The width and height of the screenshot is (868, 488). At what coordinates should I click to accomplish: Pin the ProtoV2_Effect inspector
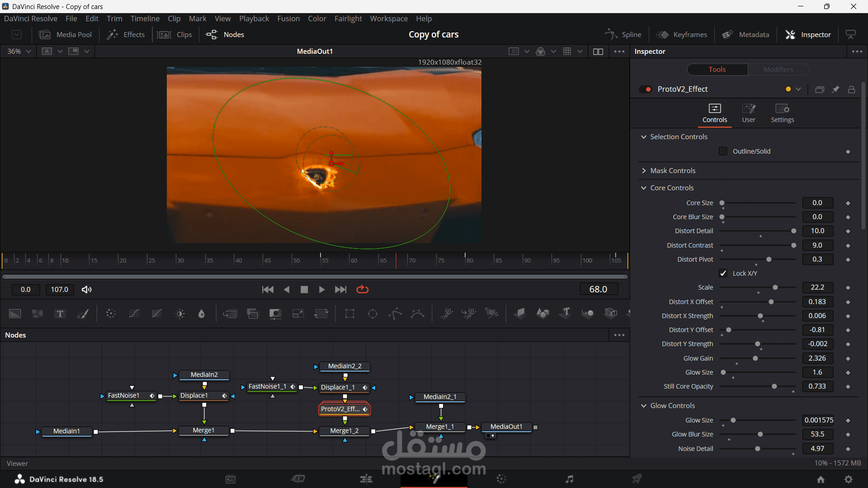(835, 89)
